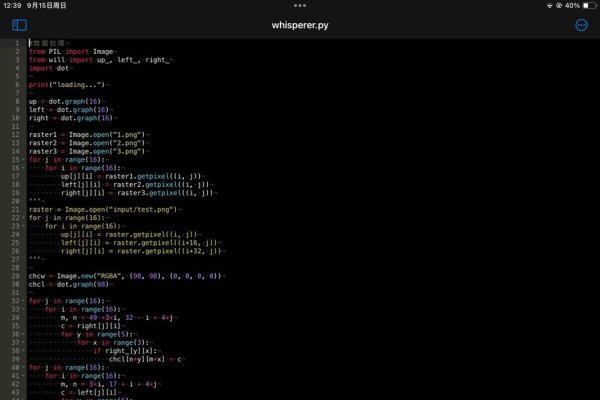Viewport: 600px width, 400px height.
Task: Click the raster2 Image.open("2.png") line
Action: (x=89, y=143)
